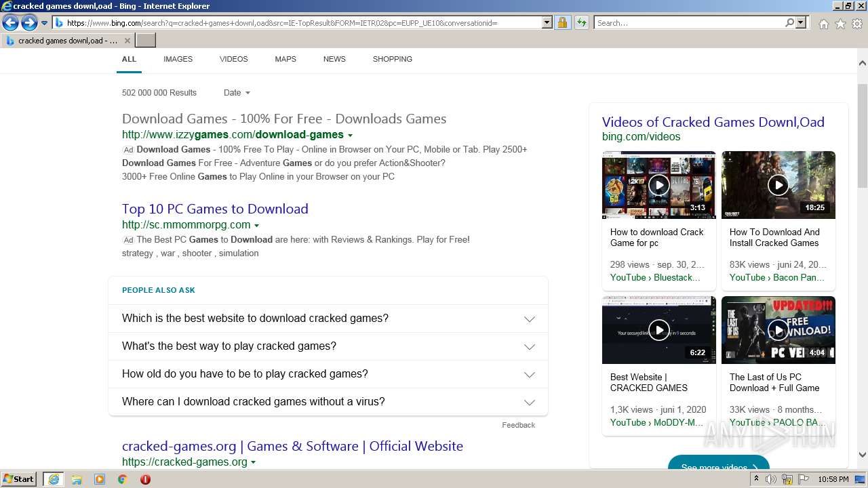Switch to the IMAGES tab

coord(178,59)
